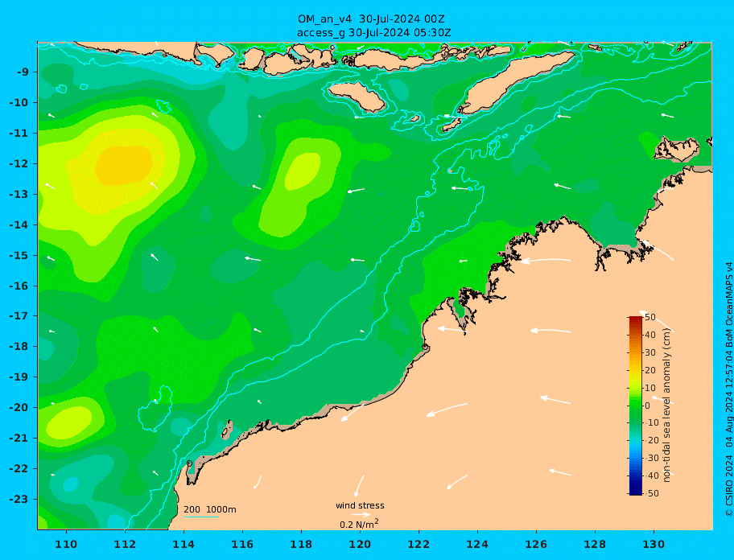734x560 pixels.
Task: Click the latitude label '-22'
Action: [19, 469]
